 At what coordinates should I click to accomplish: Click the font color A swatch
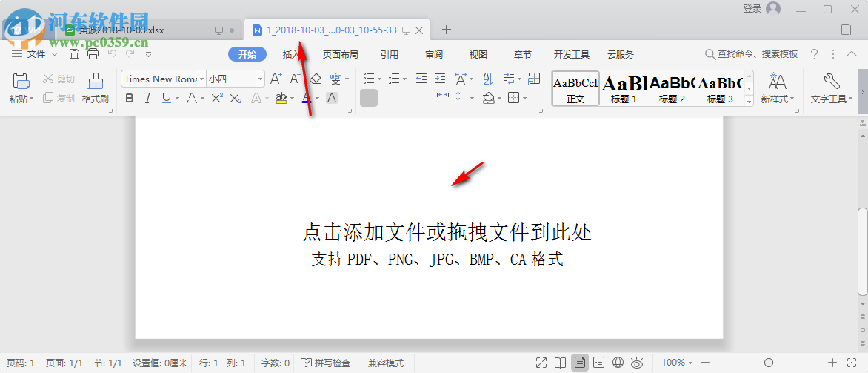(307, 98)
